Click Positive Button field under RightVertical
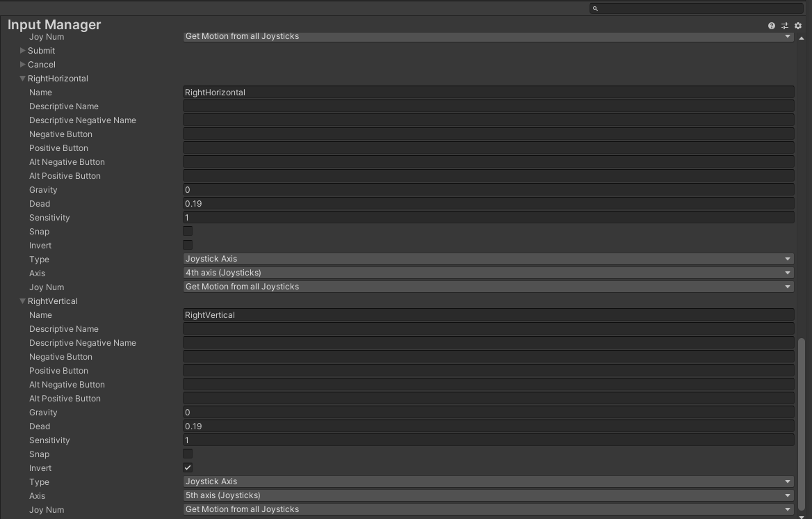 488,371
